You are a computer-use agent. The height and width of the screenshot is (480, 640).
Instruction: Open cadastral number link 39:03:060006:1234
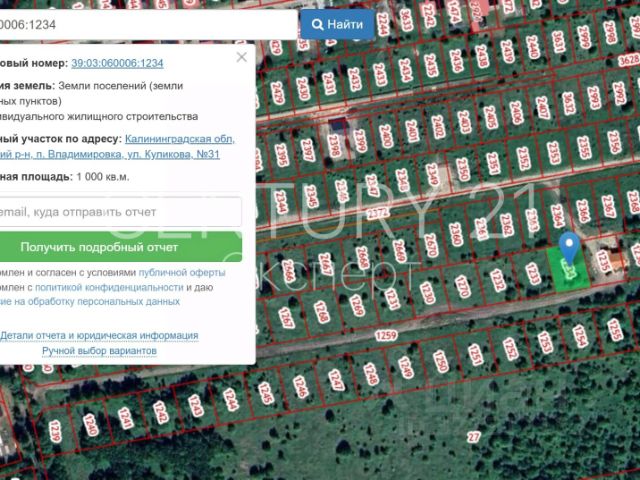(117, 63)
